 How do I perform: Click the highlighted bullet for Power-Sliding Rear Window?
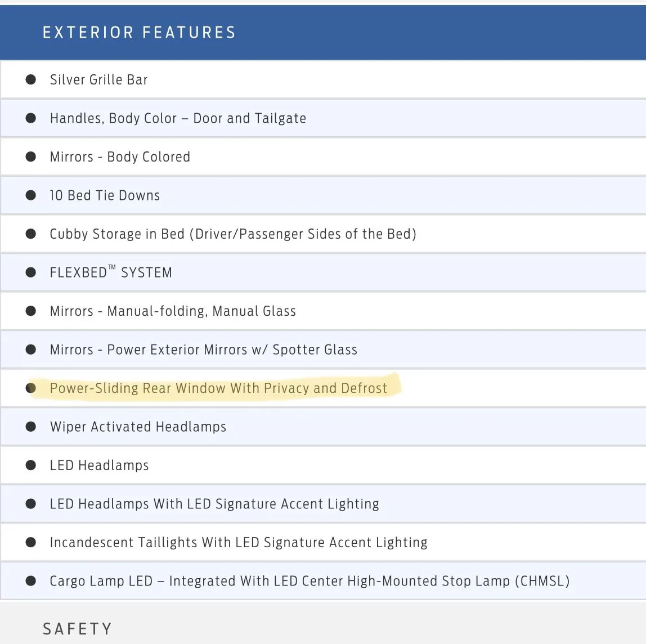tap(30, 388)
